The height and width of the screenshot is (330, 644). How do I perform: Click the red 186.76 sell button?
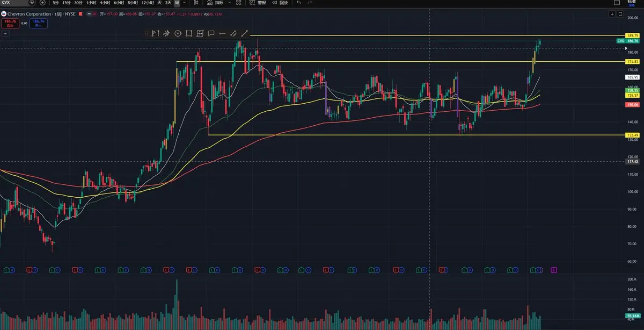click(11, 23)
